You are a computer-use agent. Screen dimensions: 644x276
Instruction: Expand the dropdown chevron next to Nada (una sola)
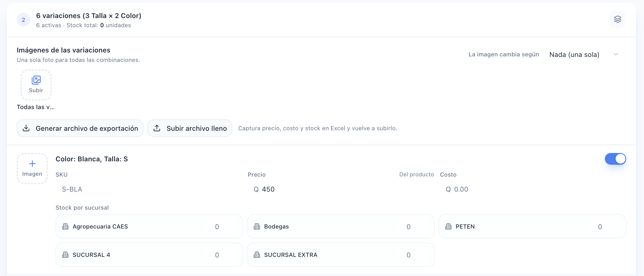pyautogui.click(x=616, y=54)
